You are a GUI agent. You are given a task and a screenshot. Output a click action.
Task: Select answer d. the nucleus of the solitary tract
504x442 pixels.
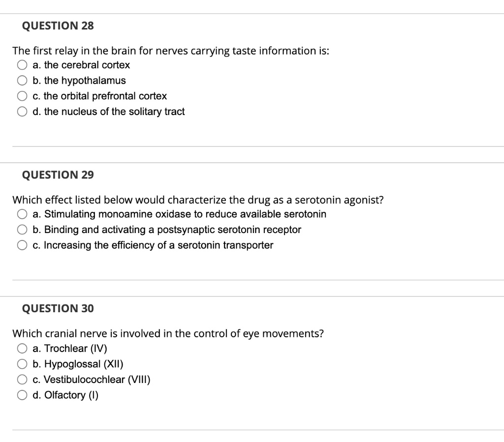(x=23, y=112)
